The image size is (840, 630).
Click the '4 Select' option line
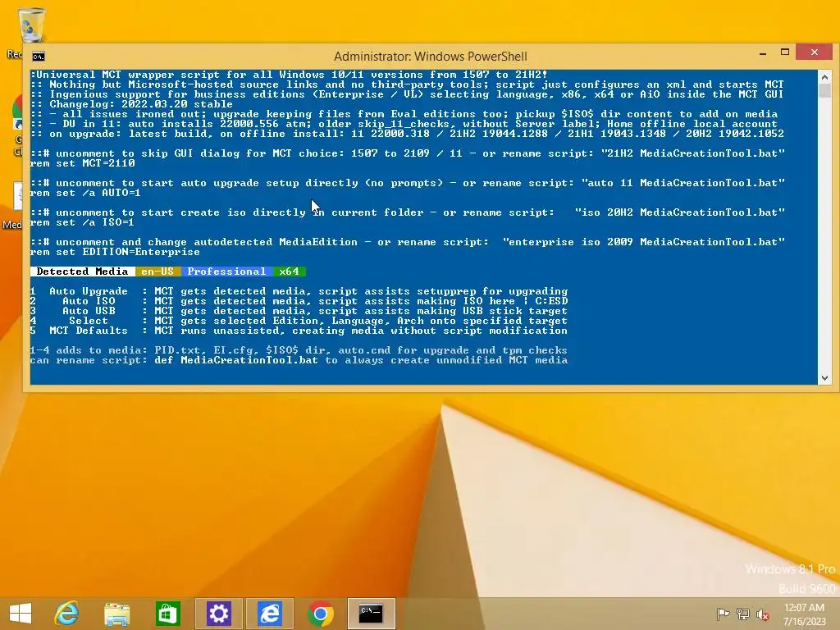pyautogui.click(x=299, y=321)
